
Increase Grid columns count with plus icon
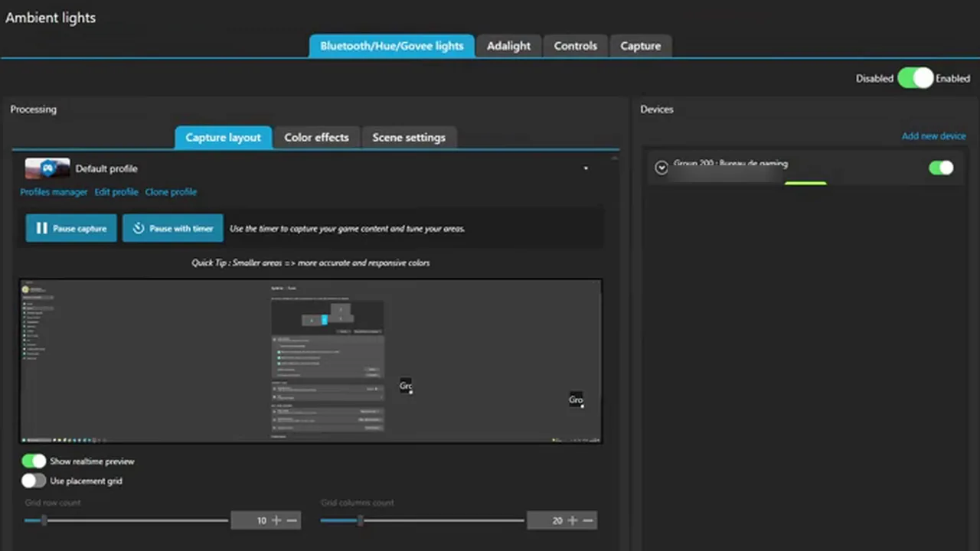click(x=573, y=520)
